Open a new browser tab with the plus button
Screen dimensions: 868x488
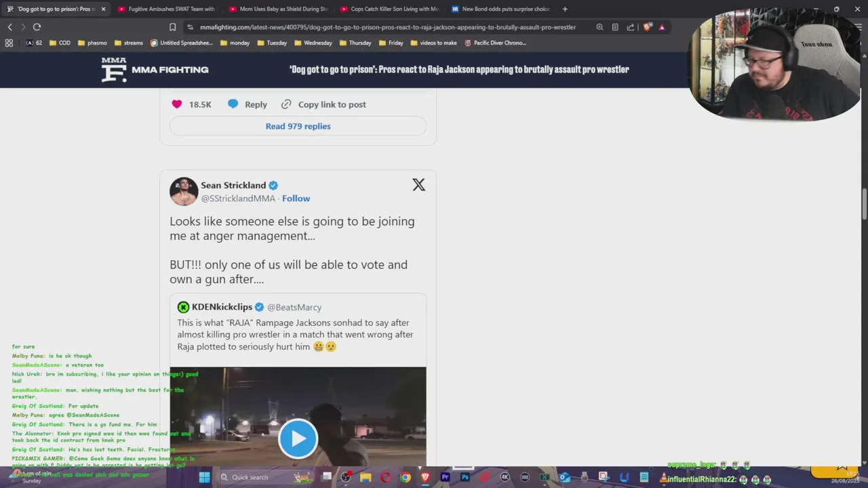565,9
